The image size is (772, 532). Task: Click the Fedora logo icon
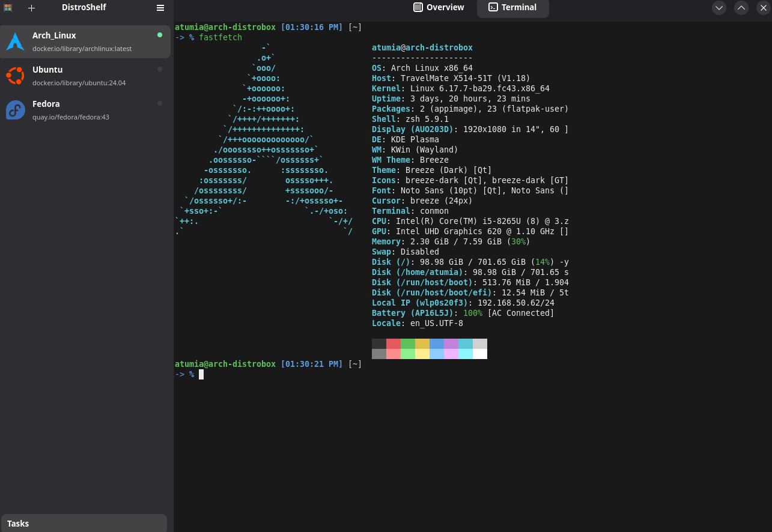coord(15,110)
